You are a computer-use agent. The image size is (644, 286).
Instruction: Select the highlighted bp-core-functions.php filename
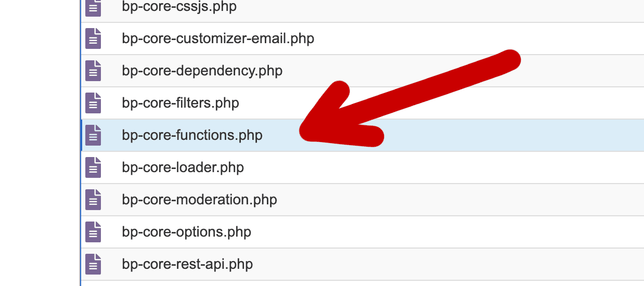tap(192, 135)
